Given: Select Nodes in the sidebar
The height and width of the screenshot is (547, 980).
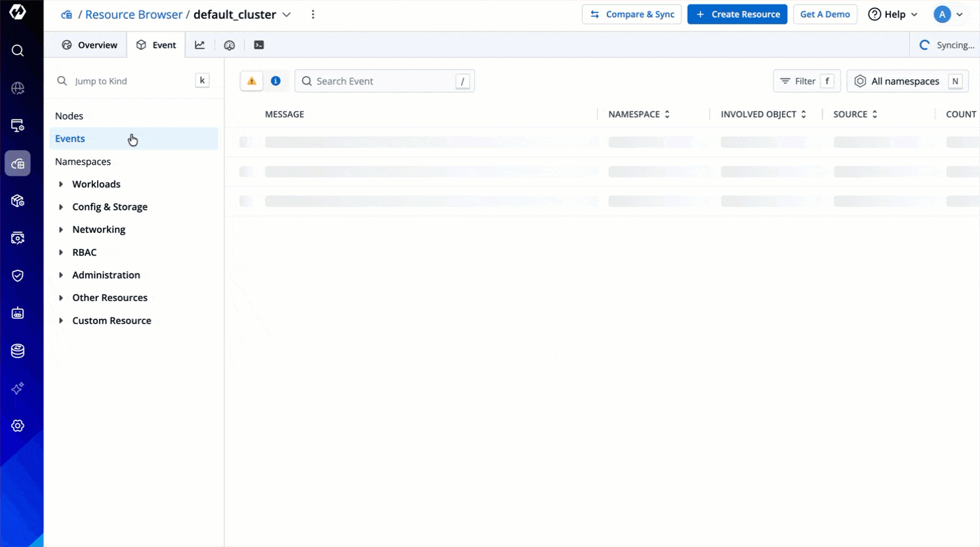Looking at the screenshot, I should click(69, 116).
